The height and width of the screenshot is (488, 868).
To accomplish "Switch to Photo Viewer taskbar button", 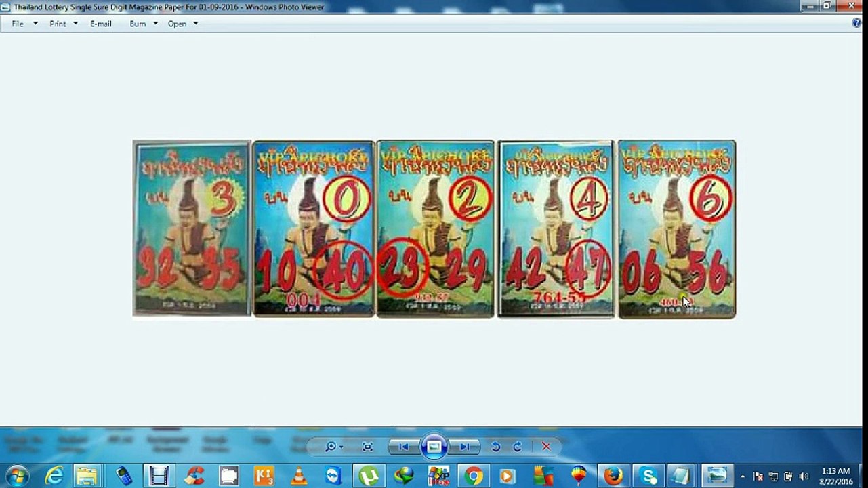I will (x=716, y=476).
